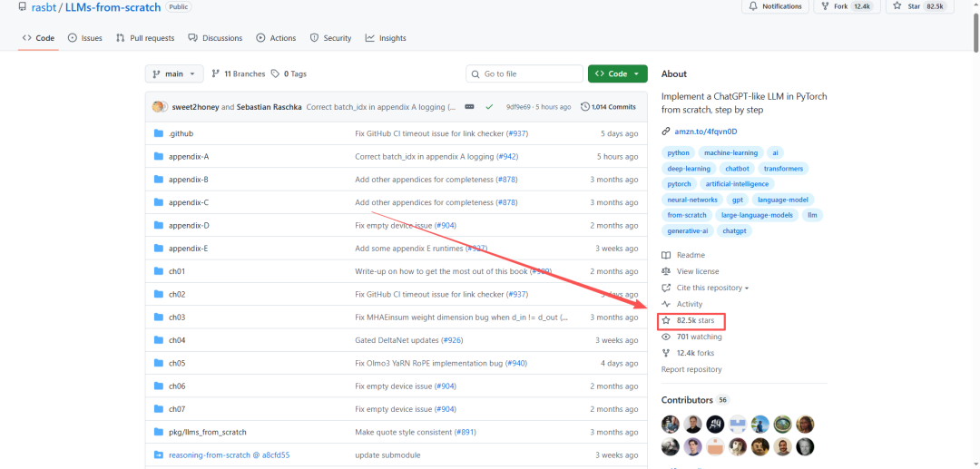980x469 pixels.
Task: Select the large-language-models topic tag
Action: coord(756,215)
